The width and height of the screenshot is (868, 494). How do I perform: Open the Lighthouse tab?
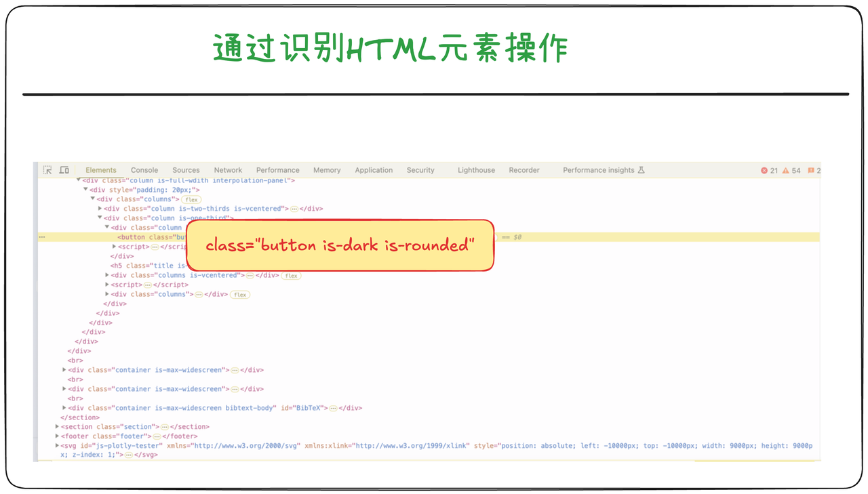click(476, 170)
